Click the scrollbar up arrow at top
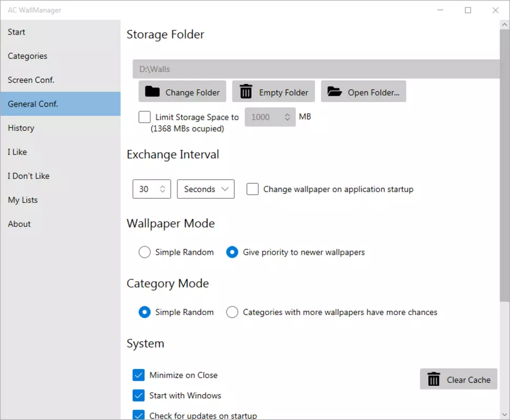510x420 pixels. click(504, 25)
